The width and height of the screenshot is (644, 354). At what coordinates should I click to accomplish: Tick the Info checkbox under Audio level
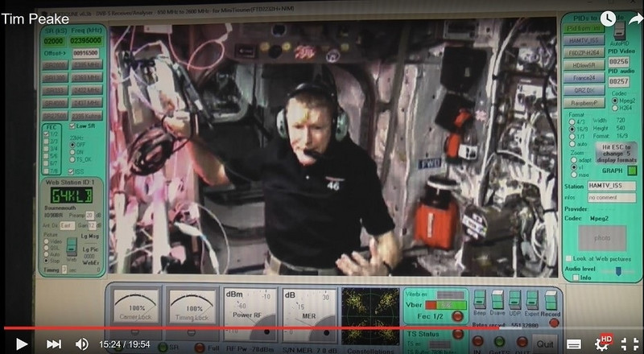[576, 278]
